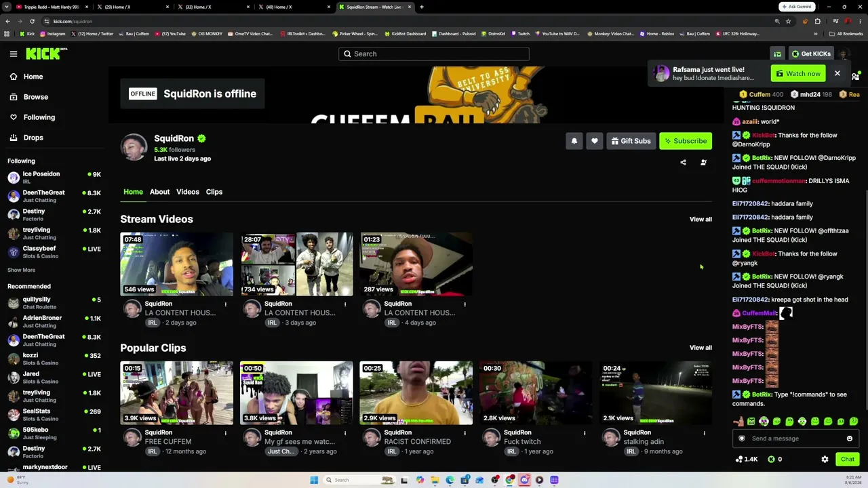Expand the Following list with Show more
This screenshot has width=868, height=488.
(x=21, y=270)
